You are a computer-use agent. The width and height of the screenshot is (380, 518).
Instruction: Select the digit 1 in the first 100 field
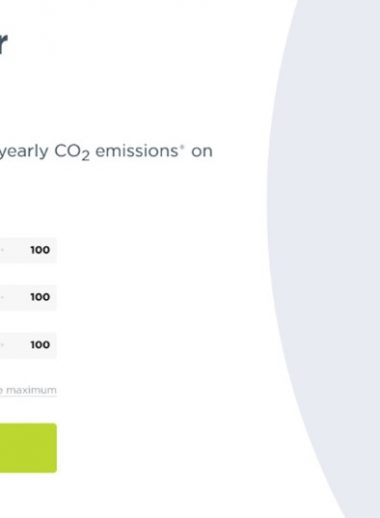tap(33, 250)
